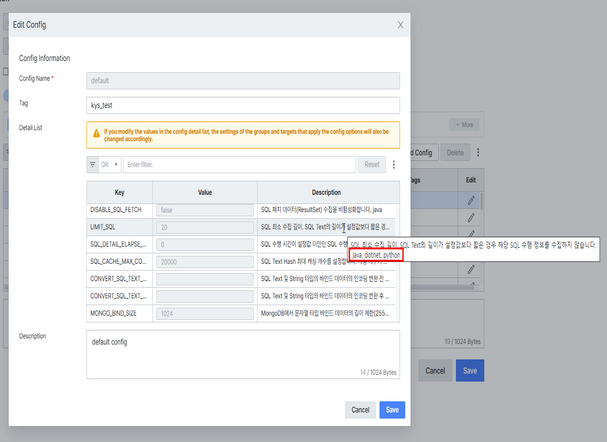
Task: Click the Value column header
Action: coord(205,192)
